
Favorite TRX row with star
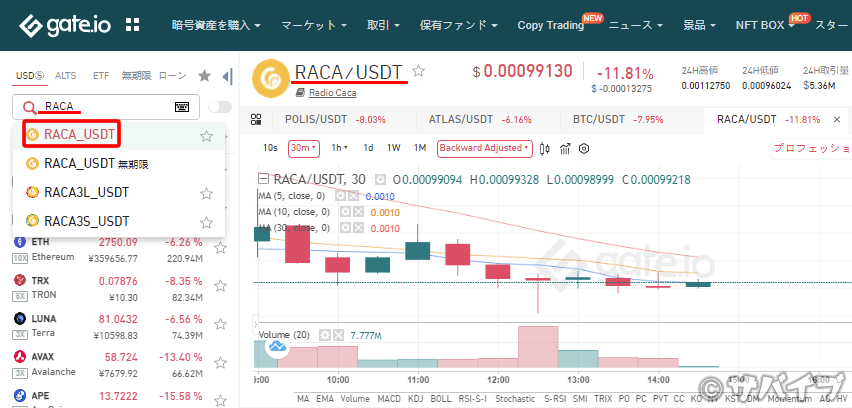220,286
